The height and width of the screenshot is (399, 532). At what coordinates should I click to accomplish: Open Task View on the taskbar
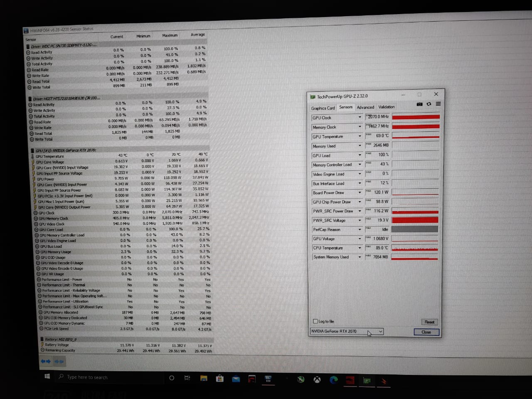tap(187, 378)
